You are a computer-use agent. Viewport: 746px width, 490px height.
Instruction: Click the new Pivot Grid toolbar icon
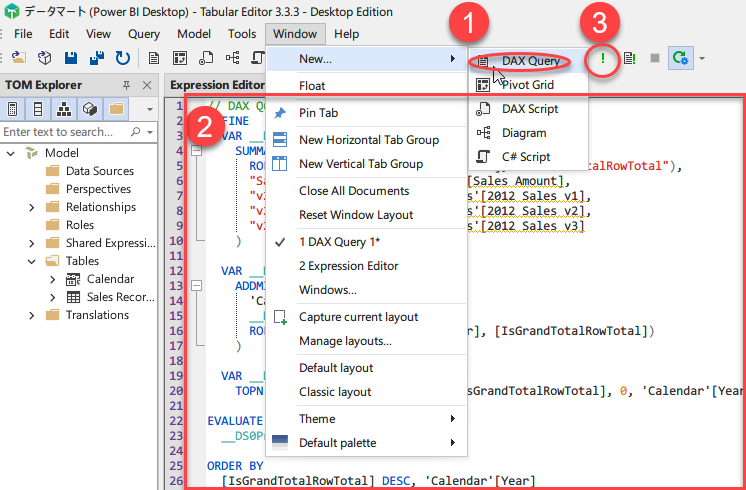click(180, 58)
